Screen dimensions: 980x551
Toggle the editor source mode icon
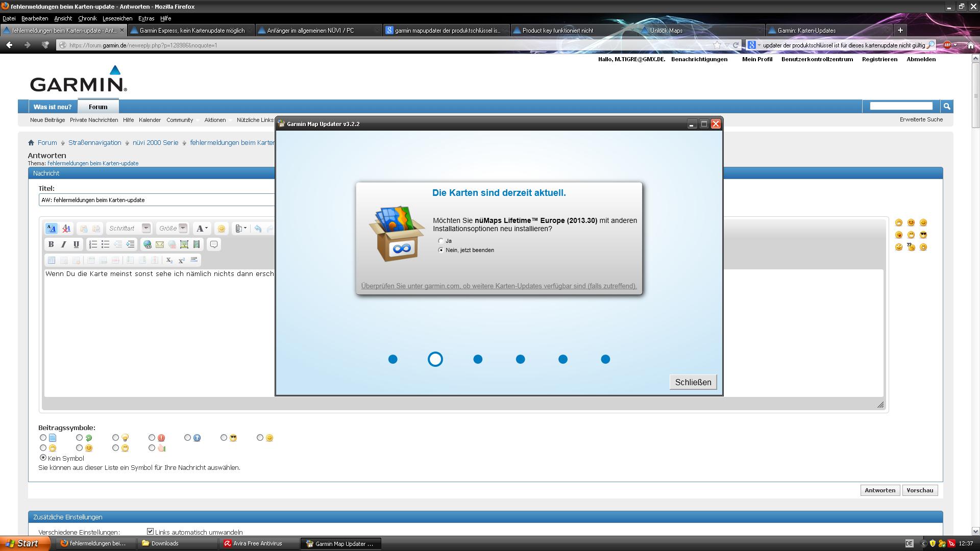(52, 229)
